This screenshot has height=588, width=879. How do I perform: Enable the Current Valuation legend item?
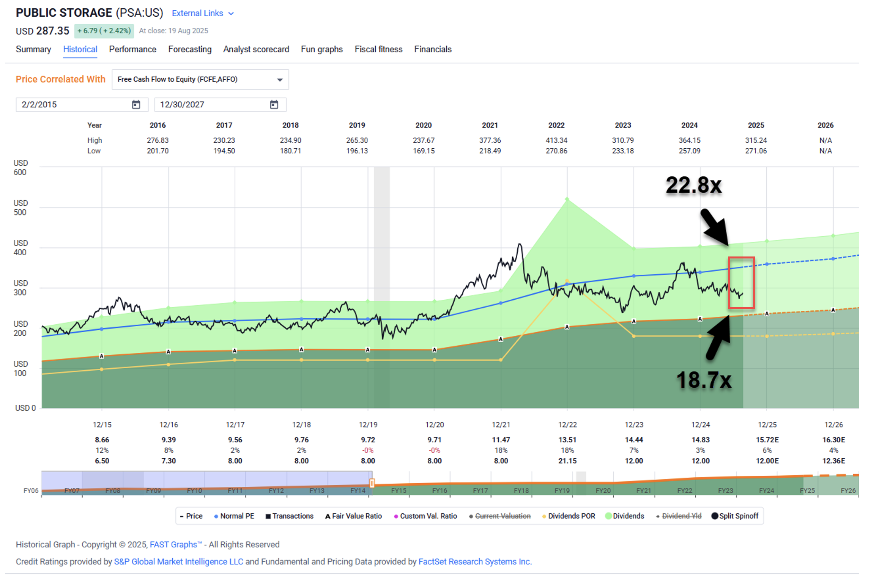coord(499,516)
